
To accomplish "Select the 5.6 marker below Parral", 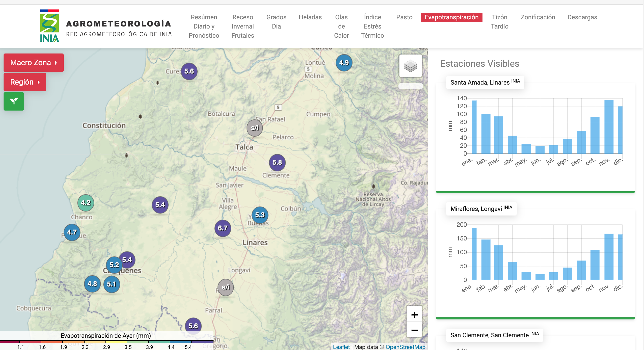I will coord(193,326).
